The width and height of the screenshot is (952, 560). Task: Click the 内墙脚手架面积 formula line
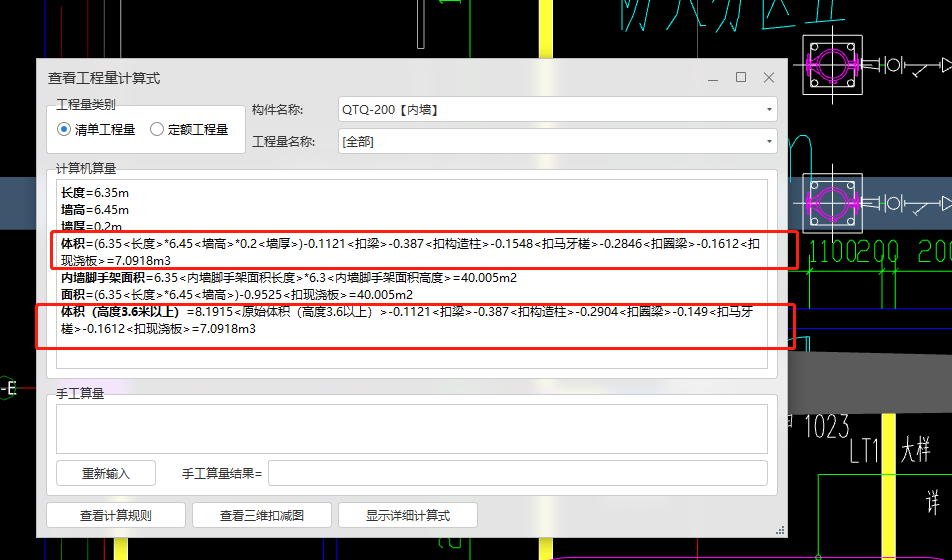click(x=289, y=278)
